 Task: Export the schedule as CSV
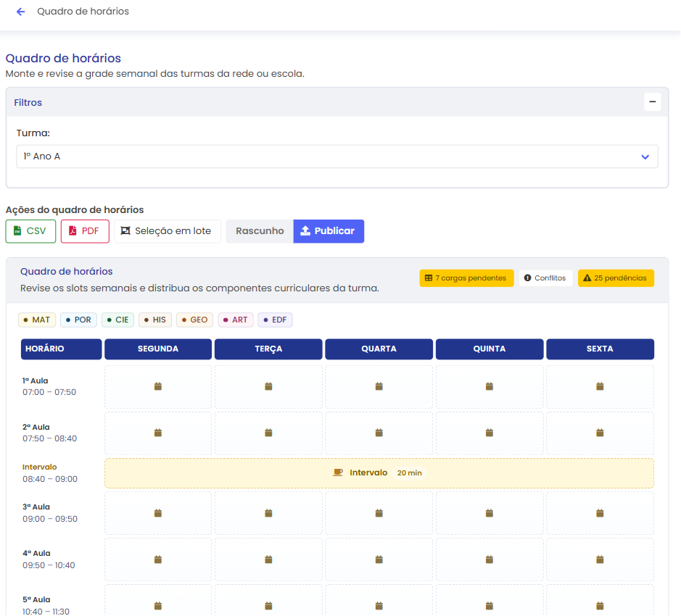tap(31, 231)
